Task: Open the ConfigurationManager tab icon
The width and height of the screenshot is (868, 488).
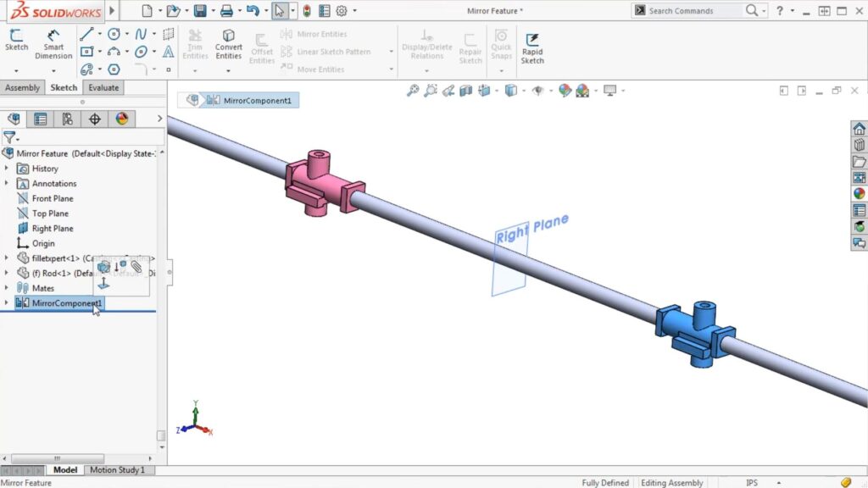Action: (68, 119)
